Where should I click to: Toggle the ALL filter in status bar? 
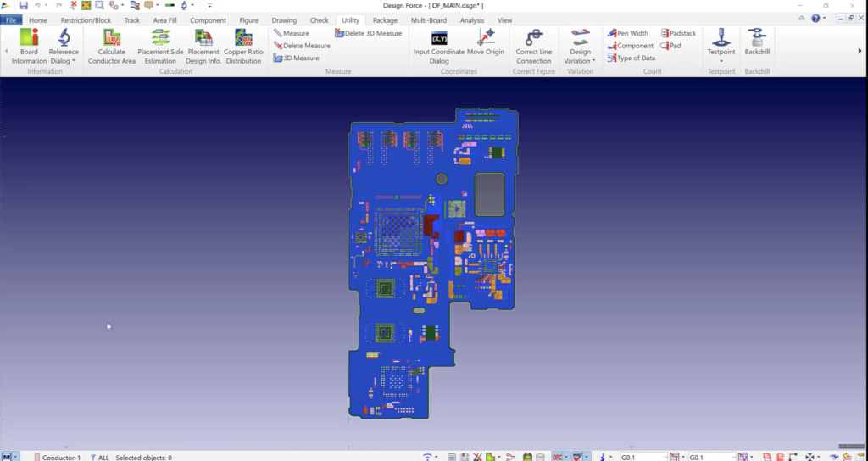100,458
